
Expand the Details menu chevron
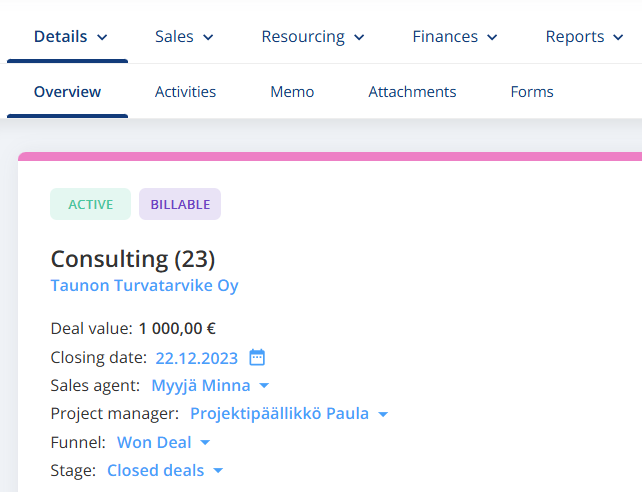tap(102, 37)
